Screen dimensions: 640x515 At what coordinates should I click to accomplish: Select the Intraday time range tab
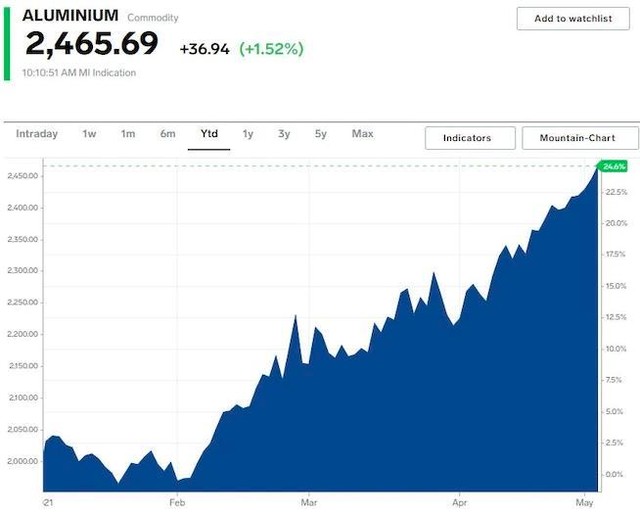37,134
